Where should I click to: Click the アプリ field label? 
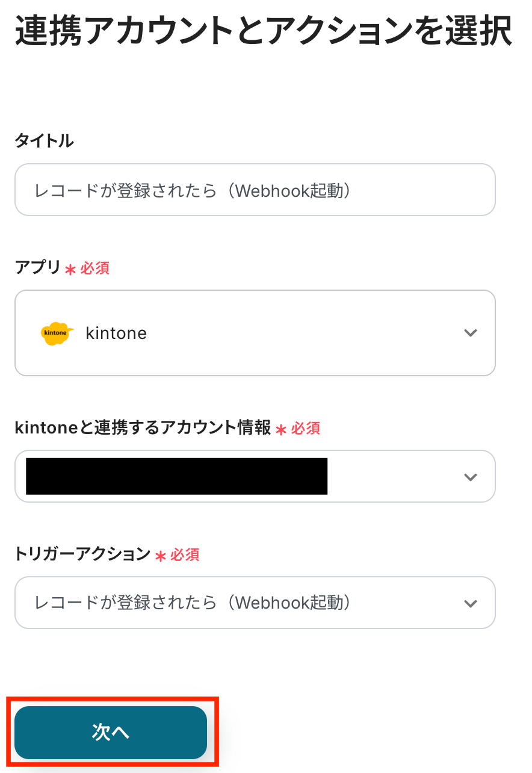tap(37, 268)
